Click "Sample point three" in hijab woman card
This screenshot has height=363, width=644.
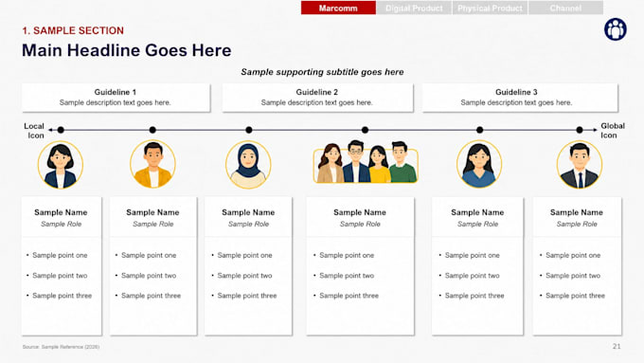[x=247, y=296]
